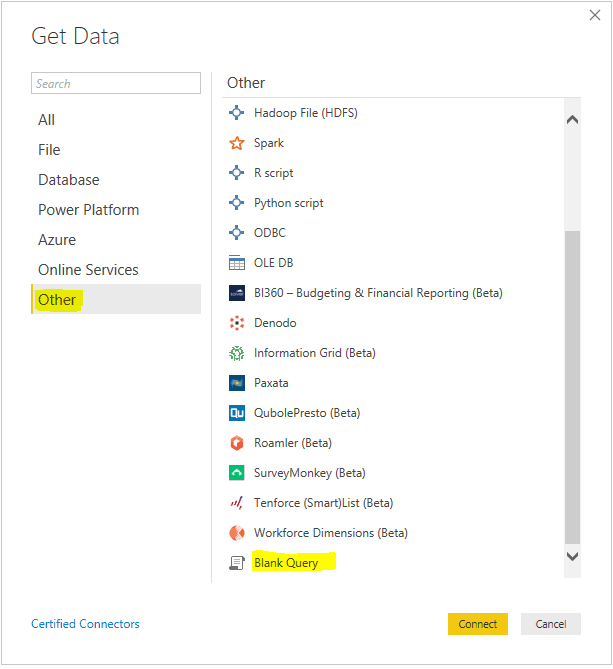Click the OLE DB table icon

[x=236, y=263]
